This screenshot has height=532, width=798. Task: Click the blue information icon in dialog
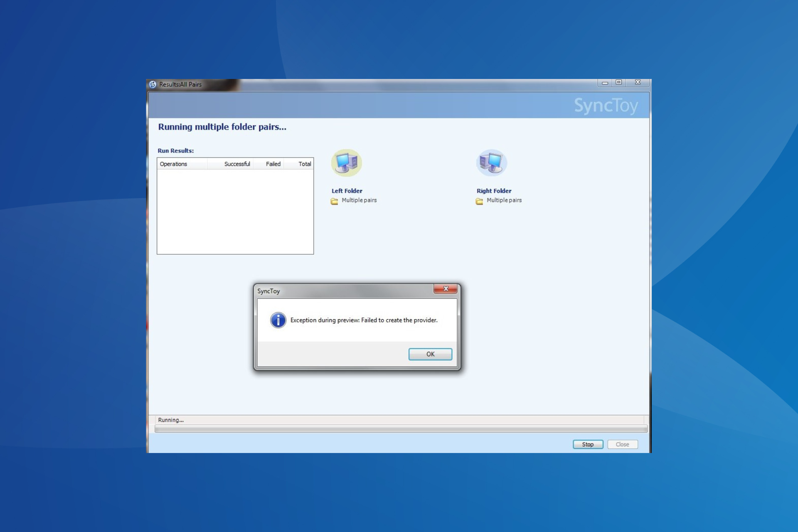[x=278, y=320]
